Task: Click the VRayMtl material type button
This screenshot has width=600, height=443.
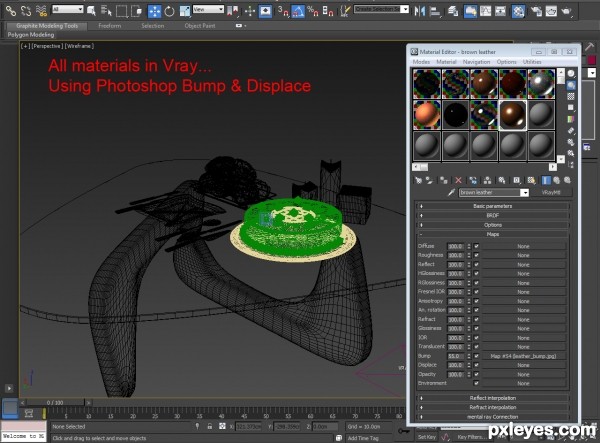Action: coord(551,192)
